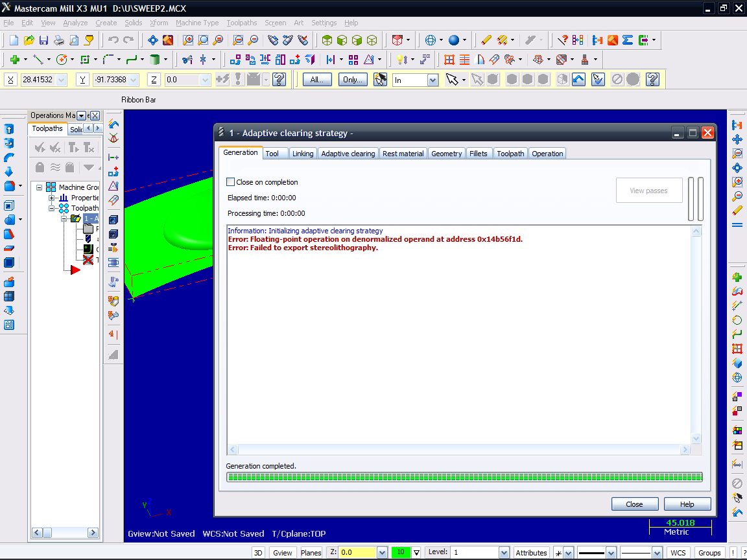747x560 pixels.
Task: Click the toggle toolpath display wave icon
Action: tap(55, 167)
